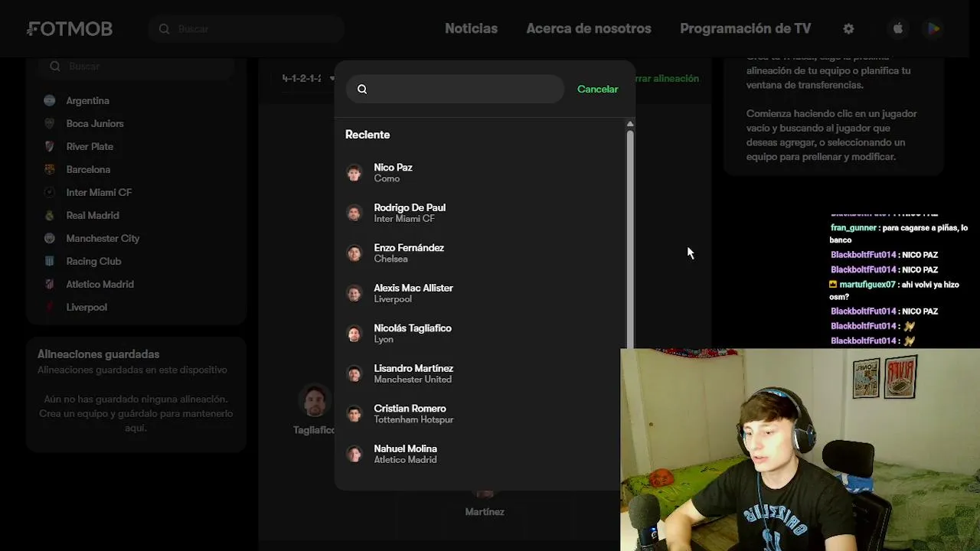Click the Apple App Store icon
The image size is (980, 551).
coord(898,28)
